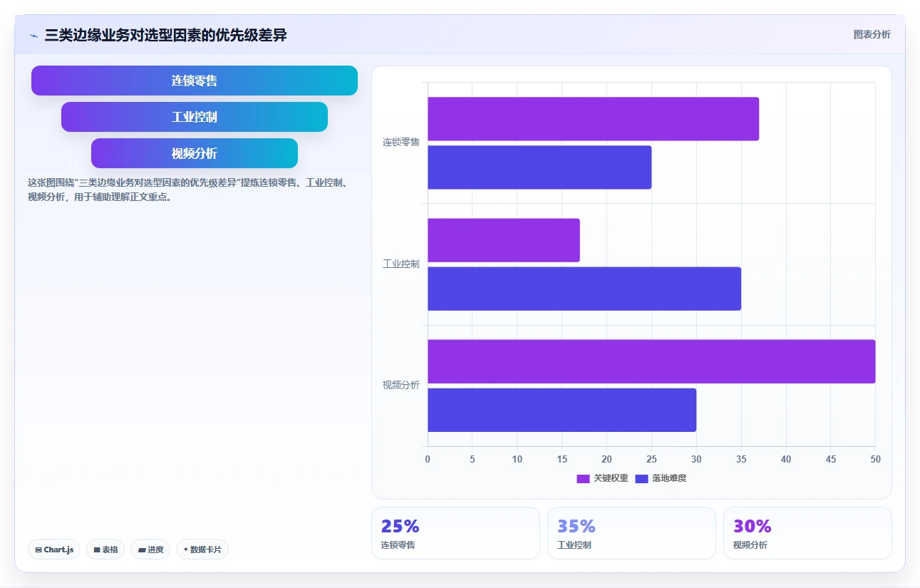Screen dimensions: 920x588
Task: Open the 25% 连锁零售 data card
Action: pos(455,533)
